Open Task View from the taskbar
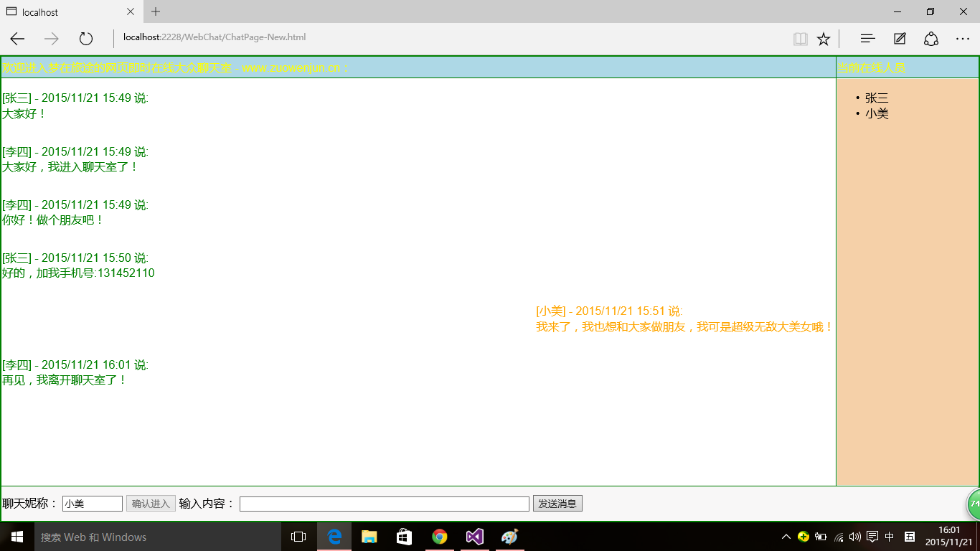The height and width of the screenshot is (551, 980). (x=298, y=537)
